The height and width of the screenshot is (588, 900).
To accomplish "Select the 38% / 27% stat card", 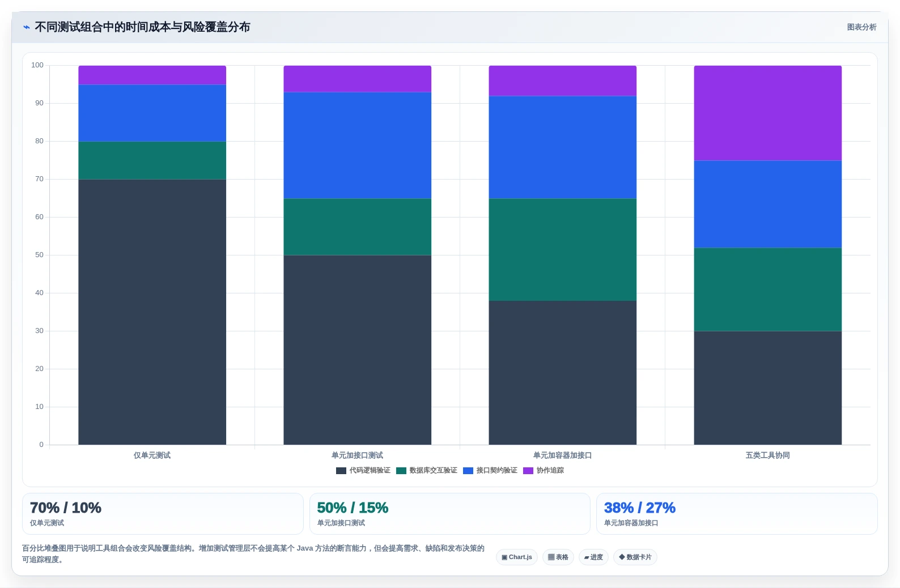I will (737, 514).
